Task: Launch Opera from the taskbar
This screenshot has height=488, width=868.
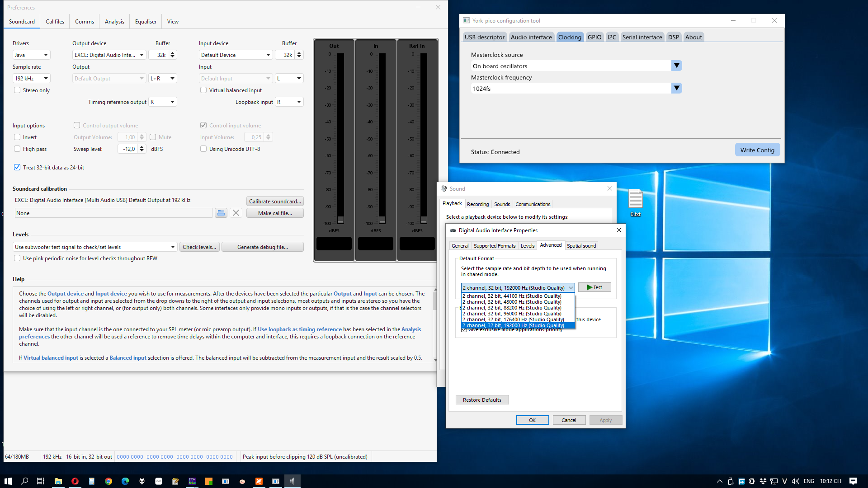Action: [x=75, y=481]
